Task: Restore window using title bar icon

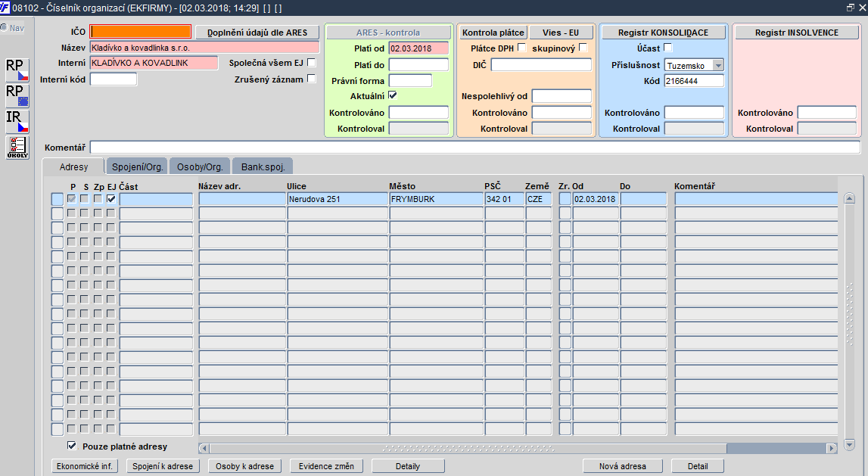Action: [x=851, y=8]
